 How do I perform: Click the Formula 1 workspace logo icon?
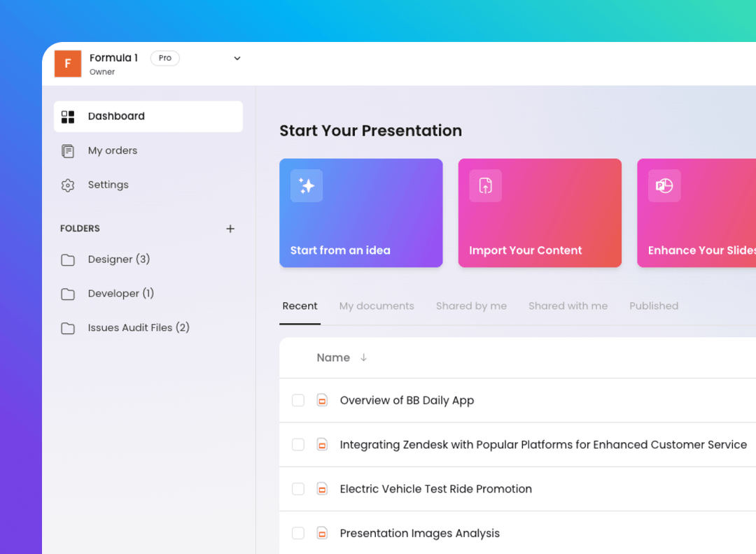tap(67, 63)
